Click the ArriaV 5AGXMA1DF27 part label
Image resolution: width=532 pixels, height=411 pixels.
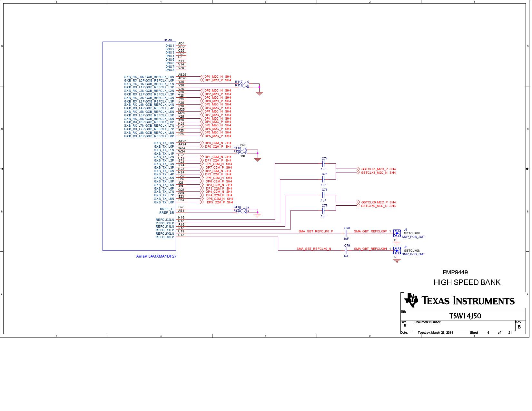(156, 257)
